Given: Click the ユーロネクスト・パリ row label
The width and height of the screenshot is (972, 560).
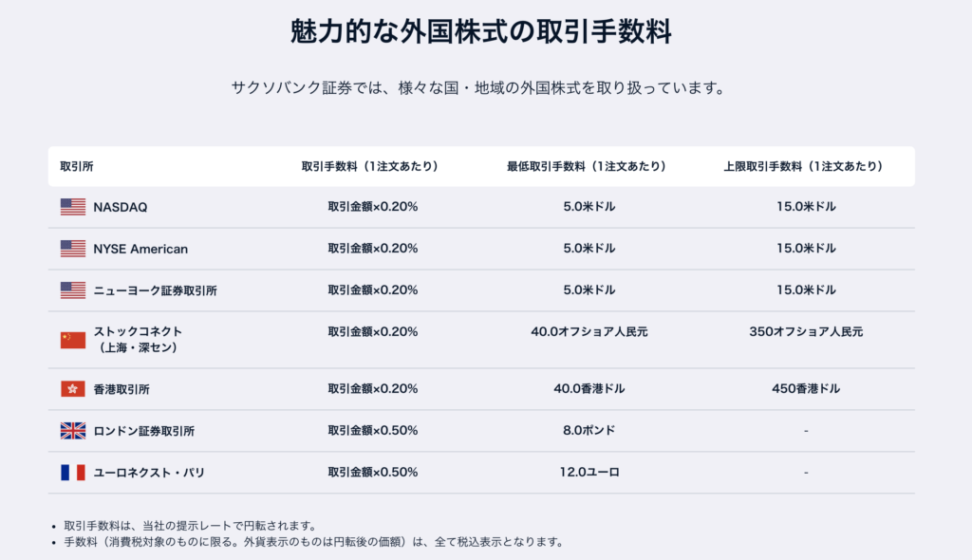Looking at the screenshot, I should [x=149, y=473].
